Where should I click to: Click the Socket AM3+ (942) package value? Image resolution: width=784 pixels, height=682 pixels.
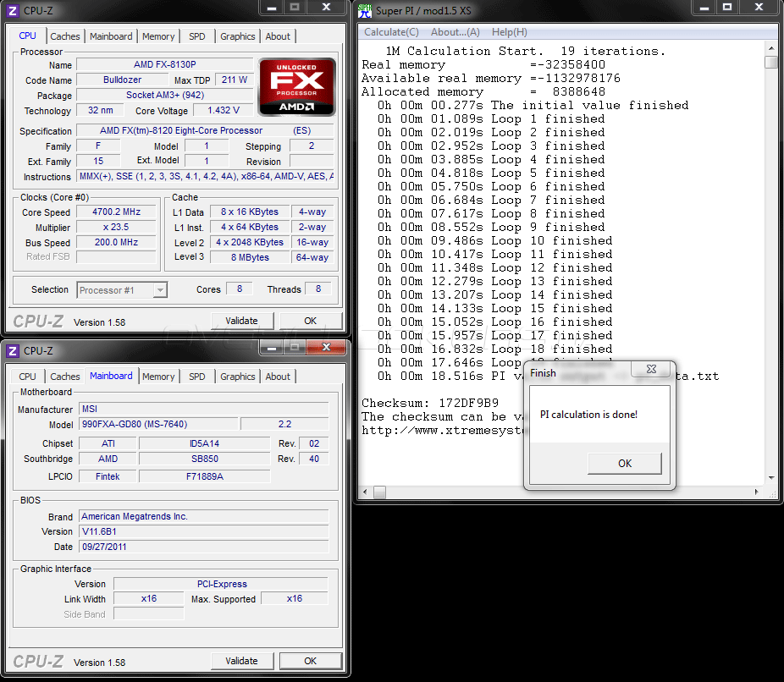[x=165, y=95]
